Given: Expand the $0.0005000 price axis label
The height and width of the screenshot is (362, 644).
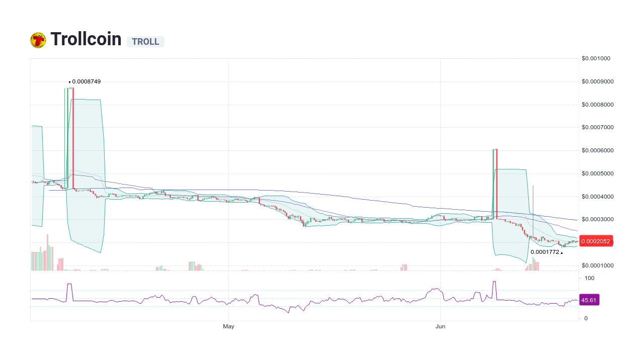Looking at the screenshot, I should 597,173.
